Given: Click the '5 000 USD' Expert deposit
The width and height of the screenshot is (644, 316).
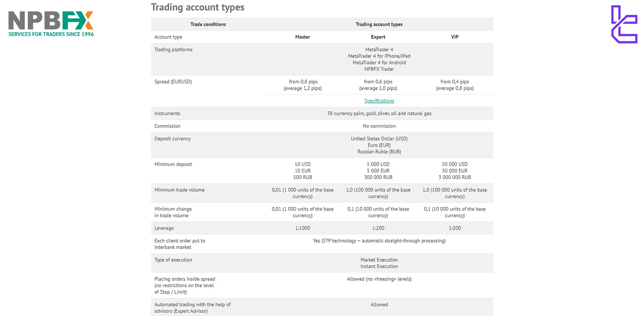Looking at the screenshot, I should click(378, 164).
